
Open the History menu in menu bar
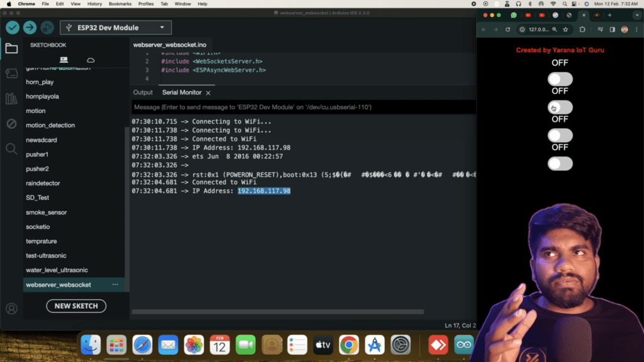pos(94,4)
